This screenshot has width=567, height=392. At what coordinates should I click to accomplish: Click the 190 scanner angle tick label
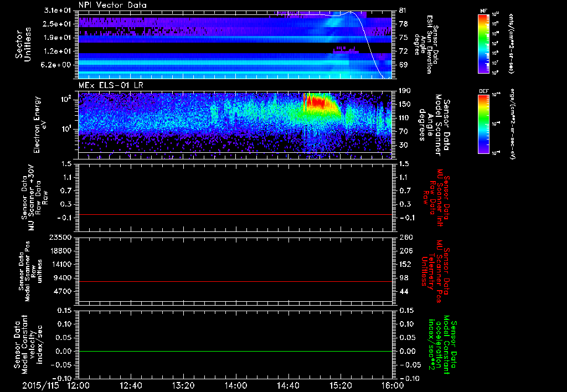(x=405, y=90)
